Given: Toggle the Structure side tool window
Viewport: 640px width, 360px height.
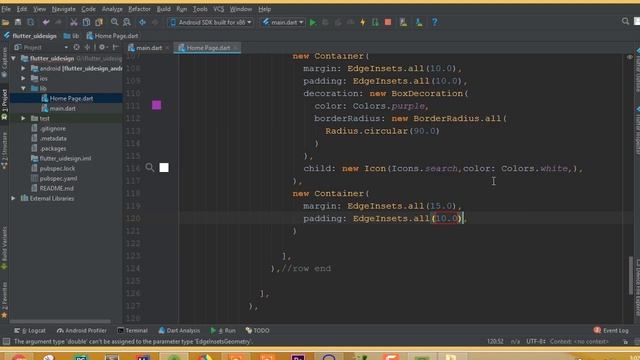Looking at the screenshot, I should [4, 151].
